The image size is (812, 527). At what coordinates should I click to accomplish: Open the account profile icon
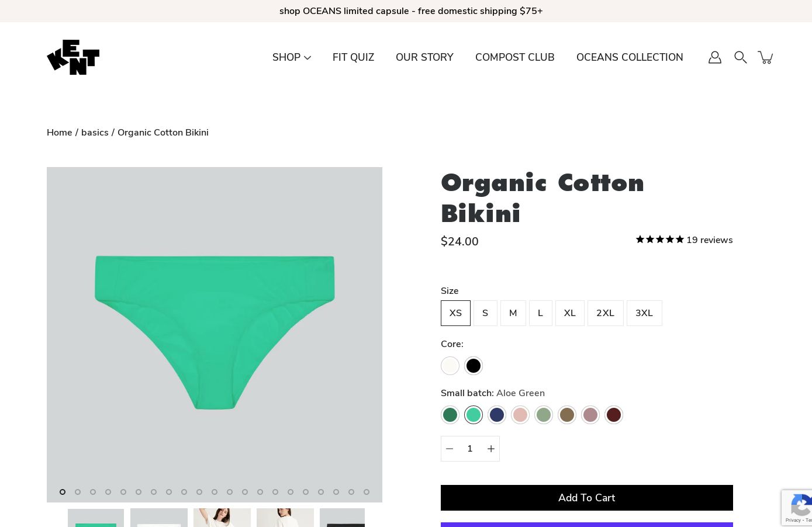point(715,57)
